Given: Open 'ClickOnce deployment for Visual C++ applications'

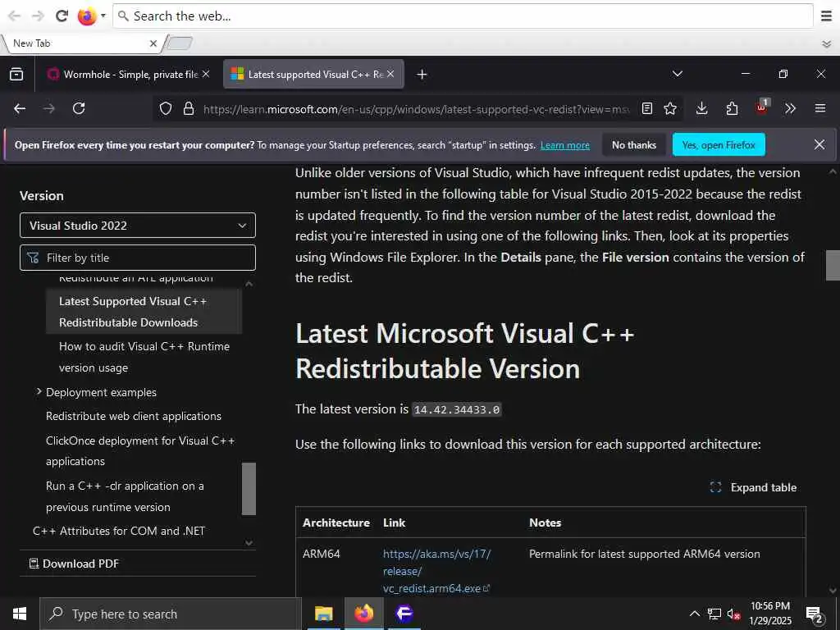Looking at the screenshot, I should point(140,450).
